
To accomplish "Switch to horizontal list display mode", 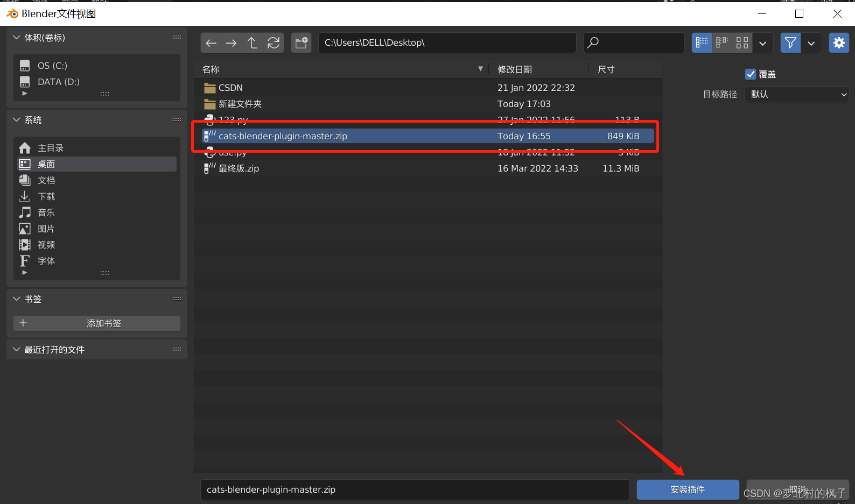I will pos(722,43).
